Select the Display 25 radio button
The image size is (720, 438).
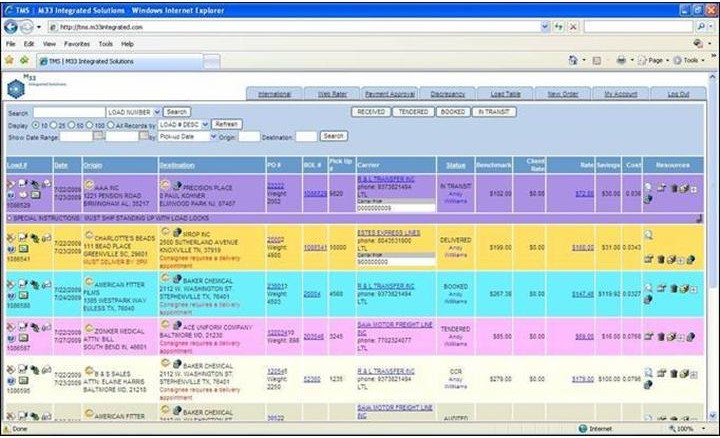[x=53, y=125]
